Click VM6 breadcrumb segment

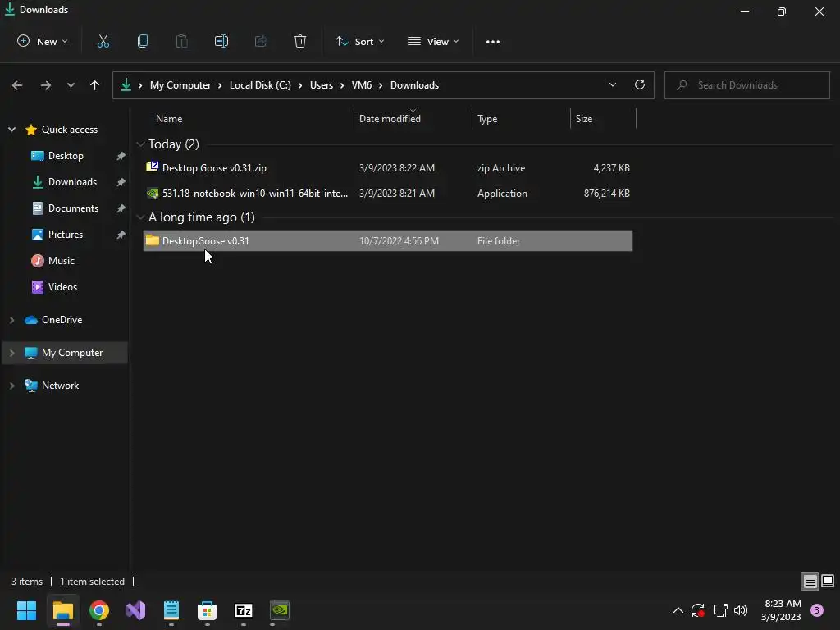[x=362, y=85]
